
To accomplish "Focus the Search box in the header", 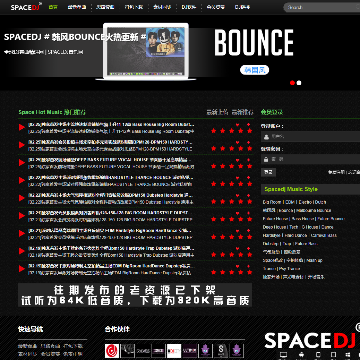I will coord(322,7).
